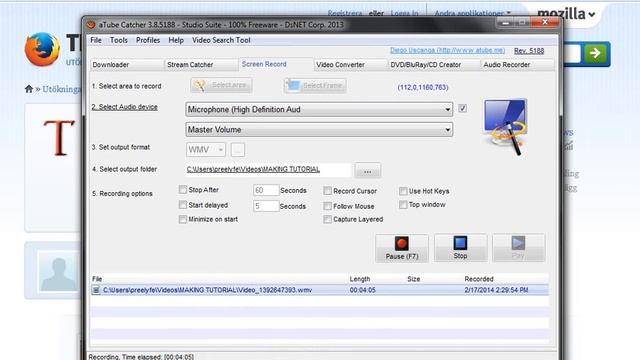Click the screen recorder monitor illustration

pyautogui.click(x=505, y=127)
